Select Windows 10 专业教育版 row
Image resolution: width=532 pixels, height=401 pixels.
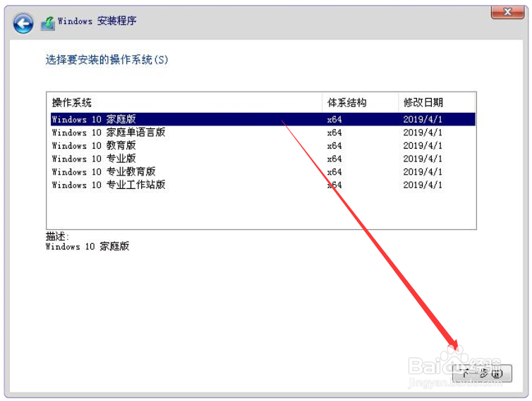[x=263, y=172]
